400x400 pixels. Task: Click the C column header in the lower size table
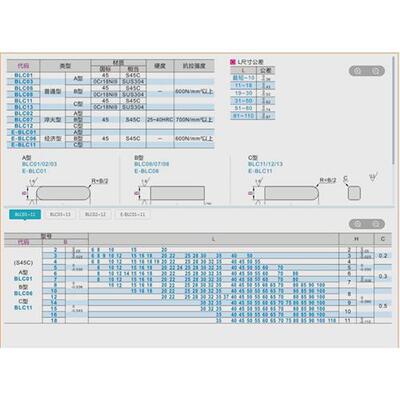[383, 239]
